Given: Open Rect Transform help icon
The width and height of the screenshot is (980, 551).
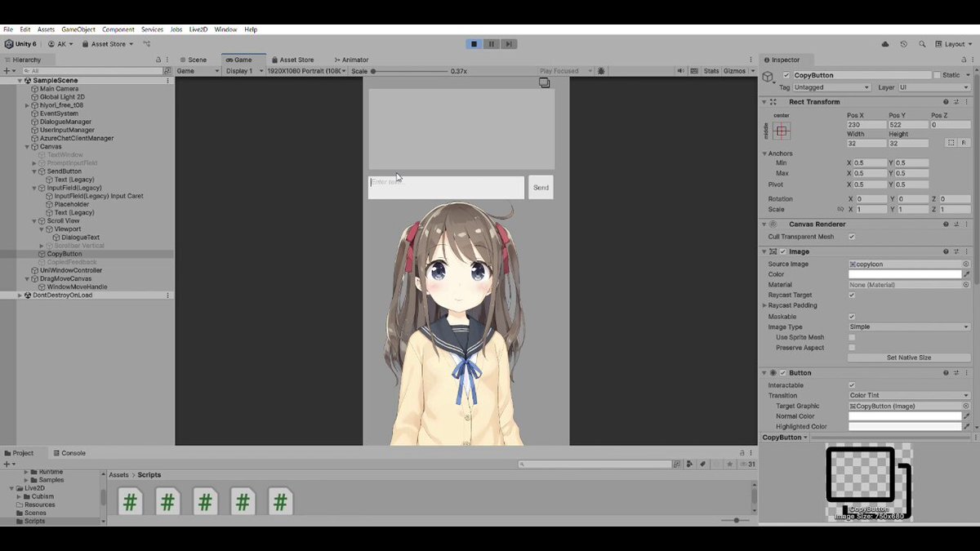Looking at the screenshot, I should point(946,102).
